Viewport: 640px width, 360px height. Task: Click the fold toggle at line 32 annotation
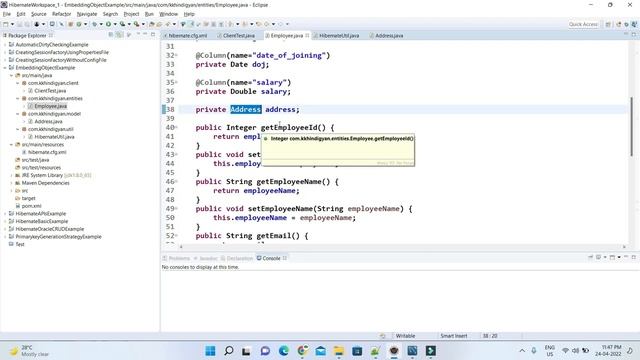176,56
